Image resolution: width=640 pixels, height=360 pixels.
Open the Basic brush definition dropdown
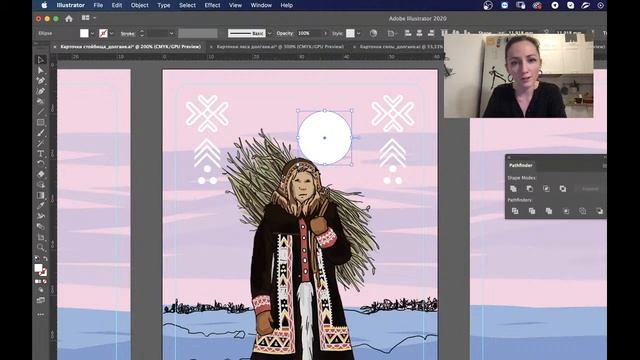270,33
